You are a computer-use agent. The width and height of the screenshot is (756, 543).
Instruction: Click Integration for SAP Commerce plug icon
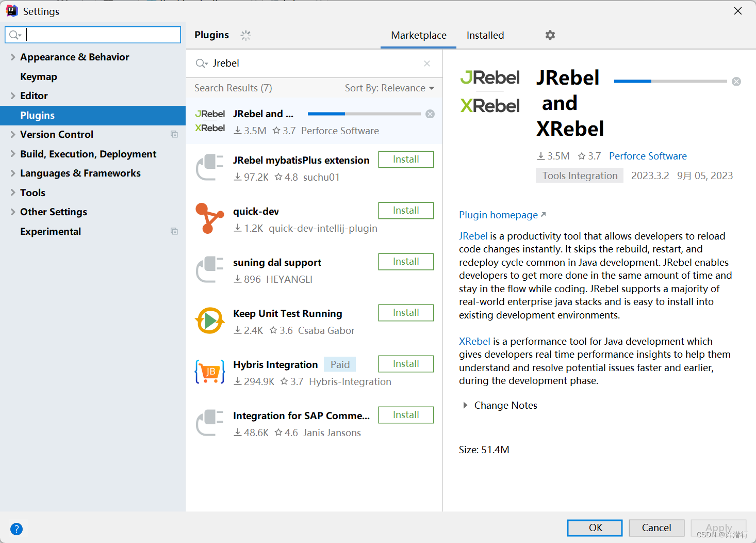pos(210,422)
